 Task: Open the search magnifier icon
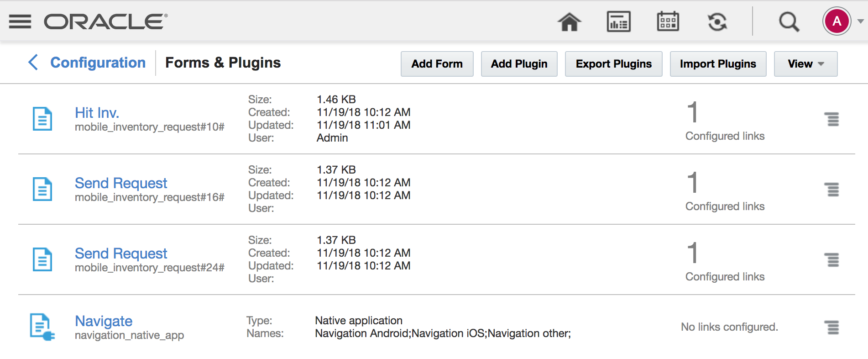coord(789,21)
